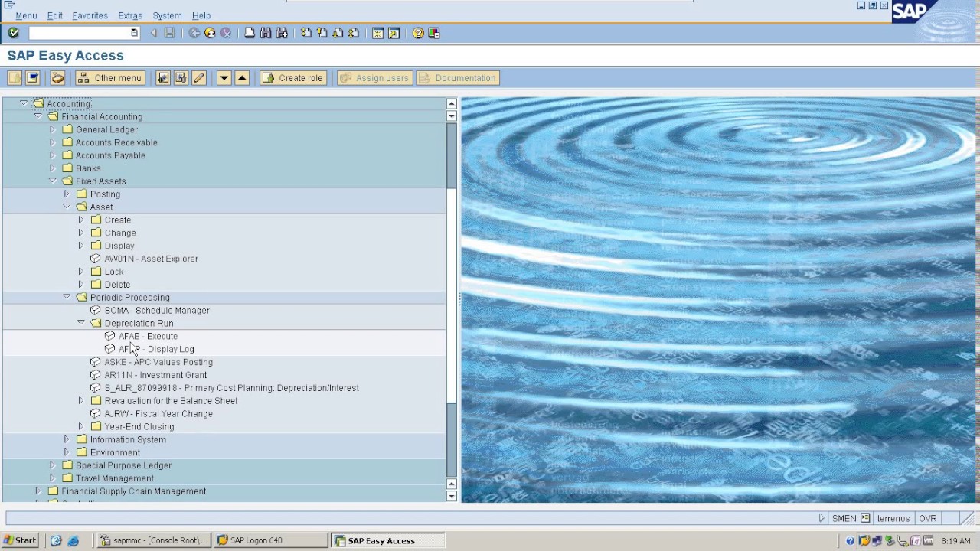This screenshot has width=980, height=551.
Task: Open command field history dropdown
Action: (x=134, y=33)
